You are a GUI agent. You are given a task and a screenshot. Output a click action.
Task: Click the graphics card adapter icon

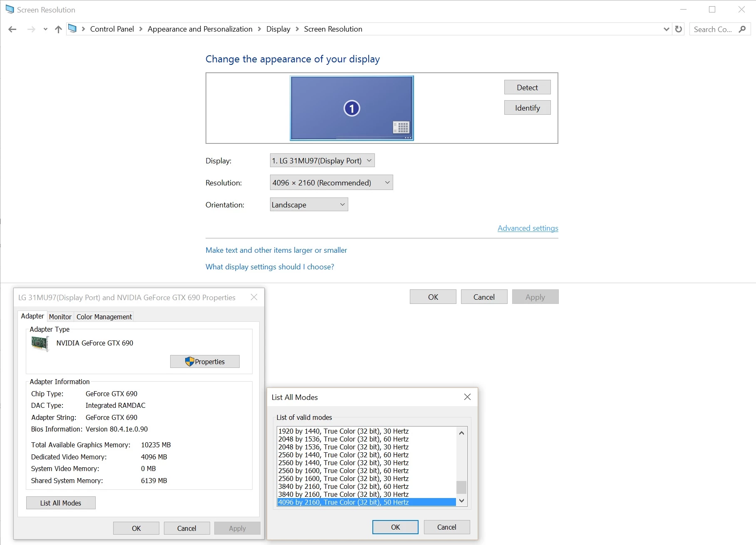pyautogui.click(x=40, y=343)
